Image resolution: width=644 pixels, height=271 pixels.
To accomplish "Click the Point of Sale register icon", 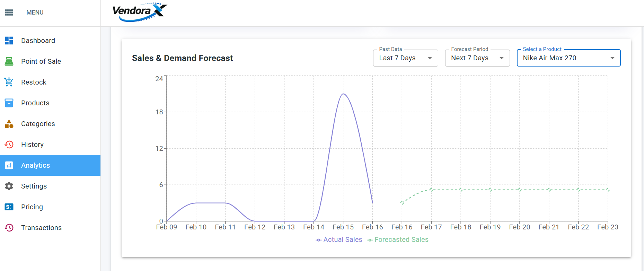I will (9, 61).
